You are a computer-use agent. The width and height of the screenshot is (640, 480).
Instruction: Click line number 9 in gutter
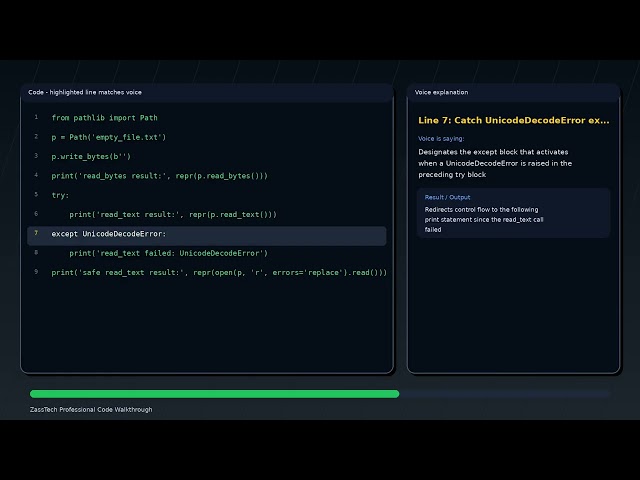point(36,272)
